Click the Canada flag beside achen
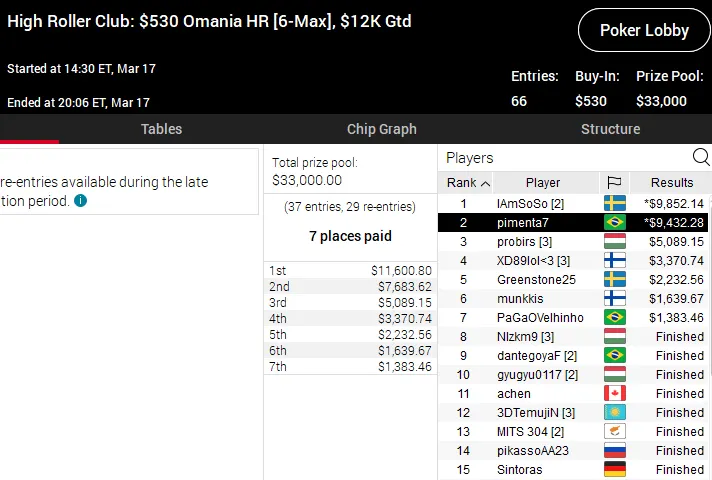Screen dimensions: 712x480 point(614,394)
